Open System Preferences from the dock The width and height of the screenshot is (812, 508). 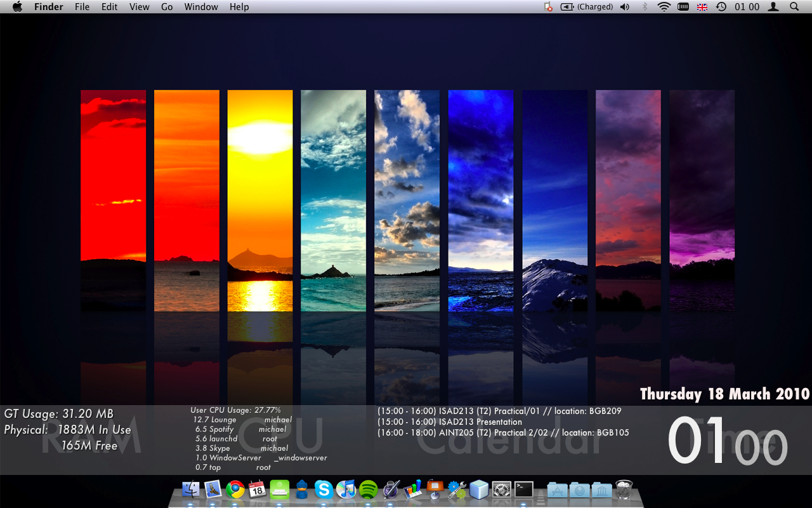[x=501, y=490]
